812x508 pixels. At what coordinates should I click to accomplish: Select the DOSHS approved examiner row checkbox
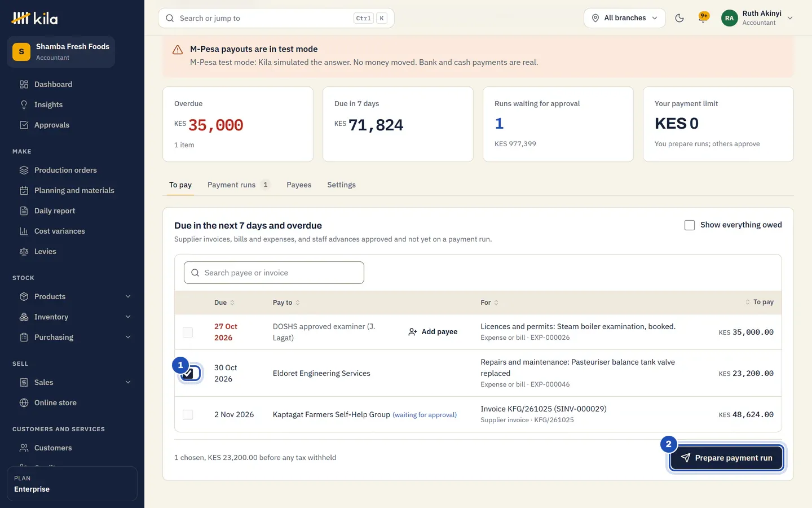pyautogui.click(x=188, y=332)
